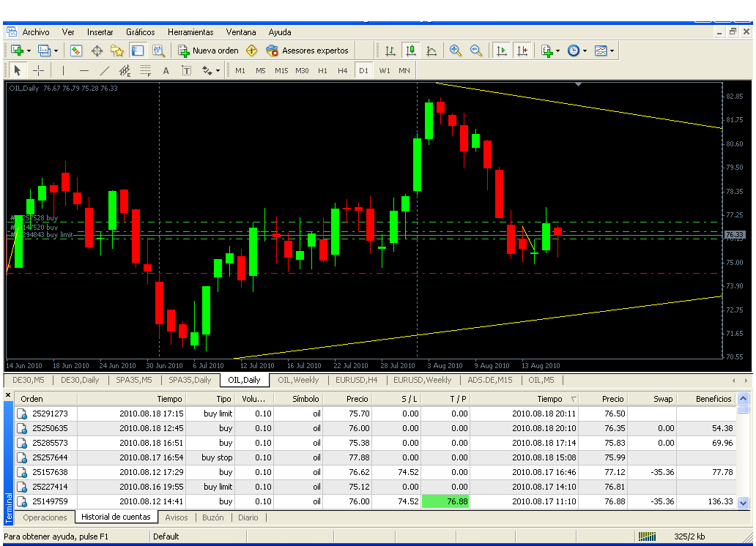756x546 pixels.
Task: Expand the Arrows objects dropdown
Action: pos(218,71)
